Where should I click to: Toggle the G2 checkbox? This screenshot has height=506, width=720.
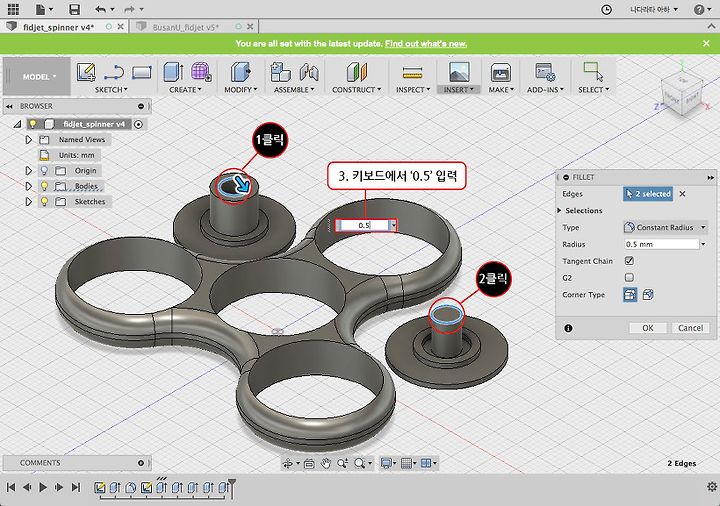coord(629,277)
